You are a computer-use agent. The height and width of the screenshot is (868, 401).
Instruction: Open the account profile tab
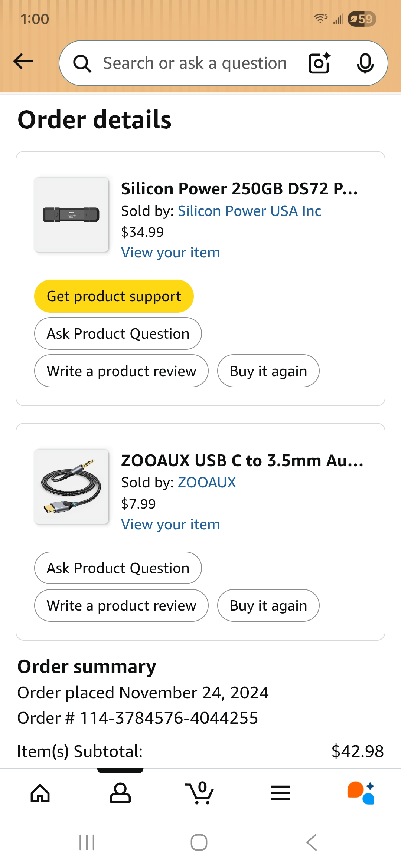tap(120, 793)
